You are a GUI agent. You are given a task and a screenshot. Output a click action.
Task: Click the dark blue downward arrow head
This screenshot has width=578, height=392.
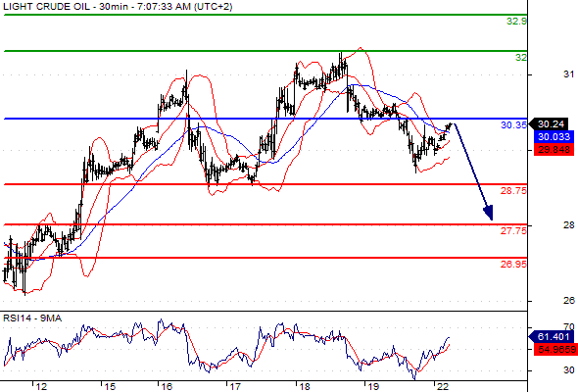tap(489, 213)
